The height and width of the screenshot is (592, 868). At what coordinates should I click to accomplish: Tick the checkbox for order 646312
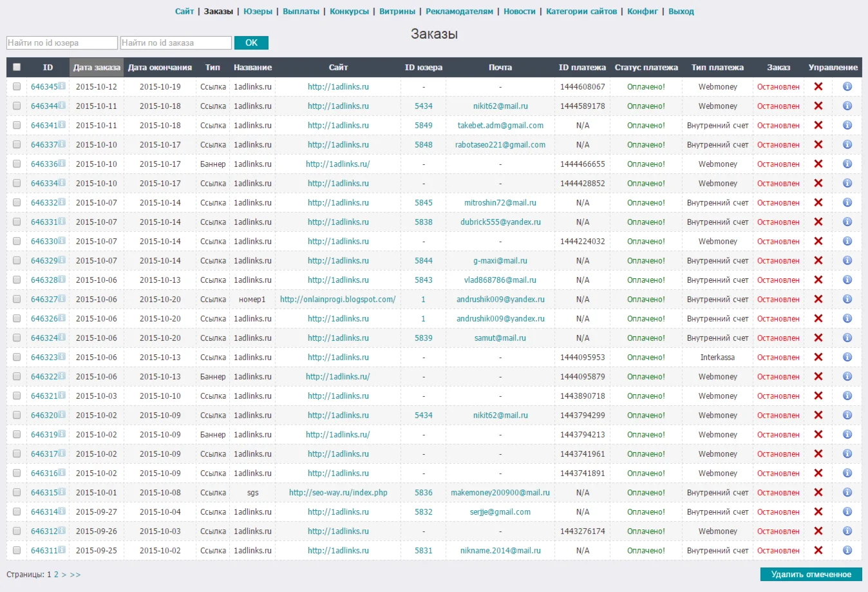click(x=17, y=531)
